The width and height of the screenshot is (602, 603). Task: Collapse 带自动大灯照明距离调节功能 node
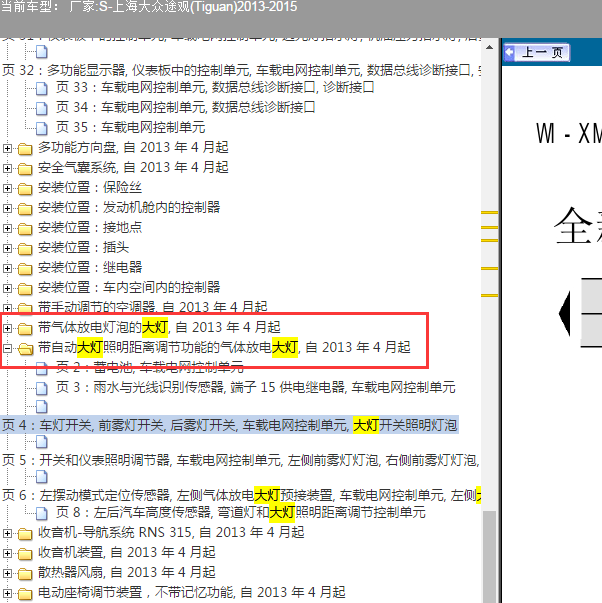point(7,348)
